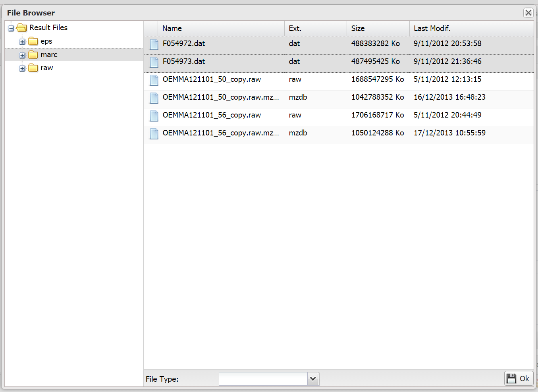Click the file icon beside F054973.dat
Image resolution: width=538 pixels, height=392 pixels.
click(x=154, y=62)
